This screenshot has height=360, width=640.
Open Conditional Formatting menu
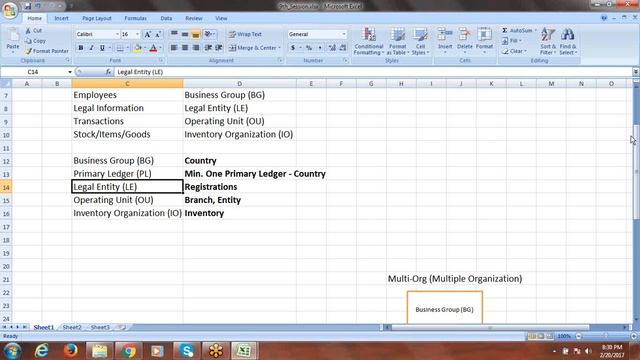(x=369, y=41)
